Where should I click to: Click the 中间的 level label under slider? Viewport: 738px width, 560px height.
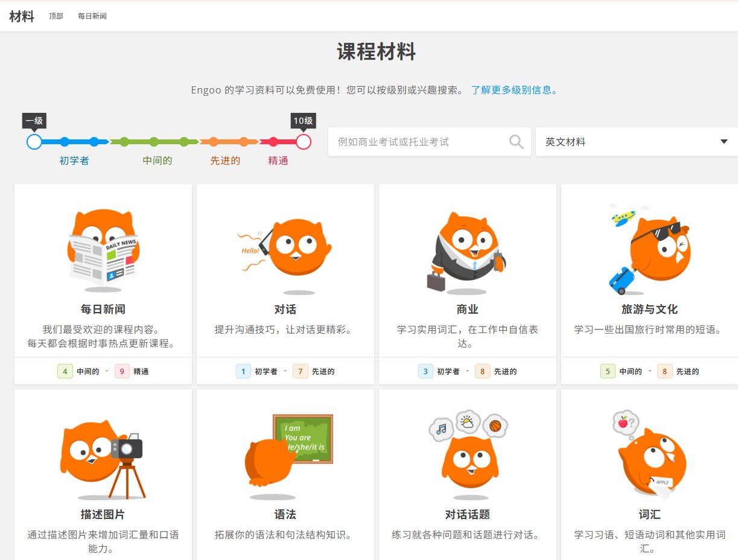coord(157,161)
